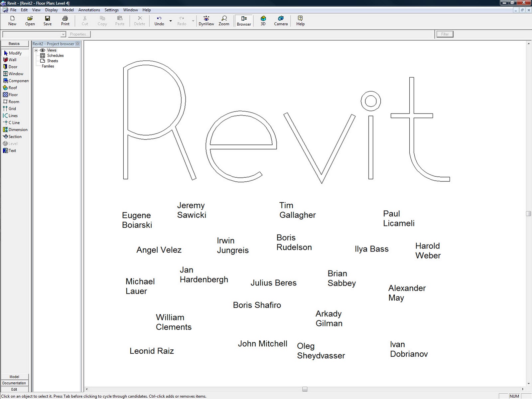Click the vertical scrollbar down arrow

pos(528,383)
